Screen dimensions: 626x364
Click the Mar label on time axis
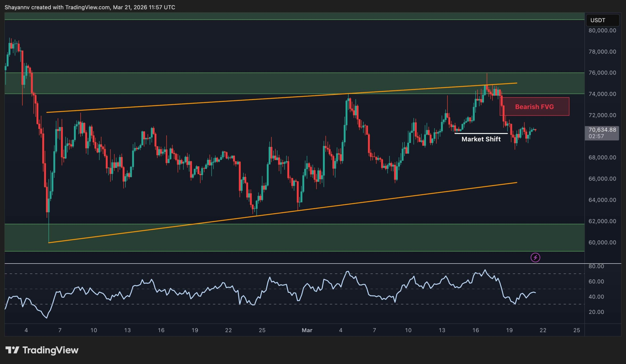307,330
